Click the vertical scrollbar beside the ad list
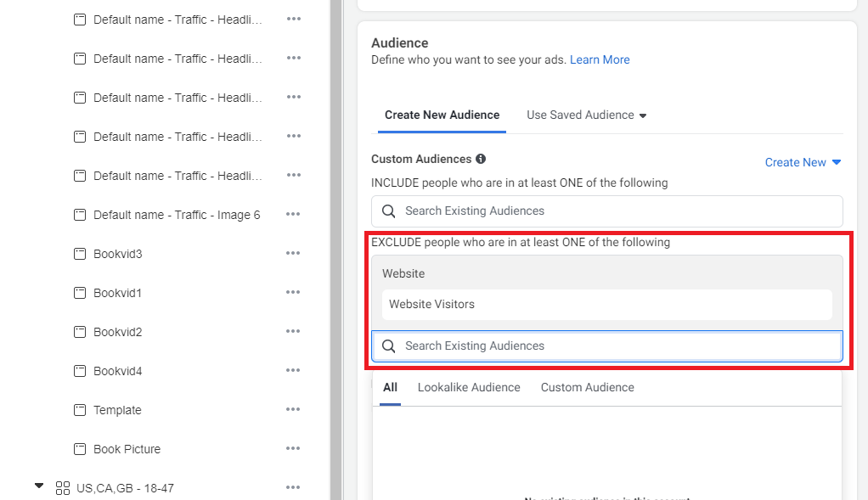Image resolution: width=868 pixels, height=500 pixels. pos(336,250)
